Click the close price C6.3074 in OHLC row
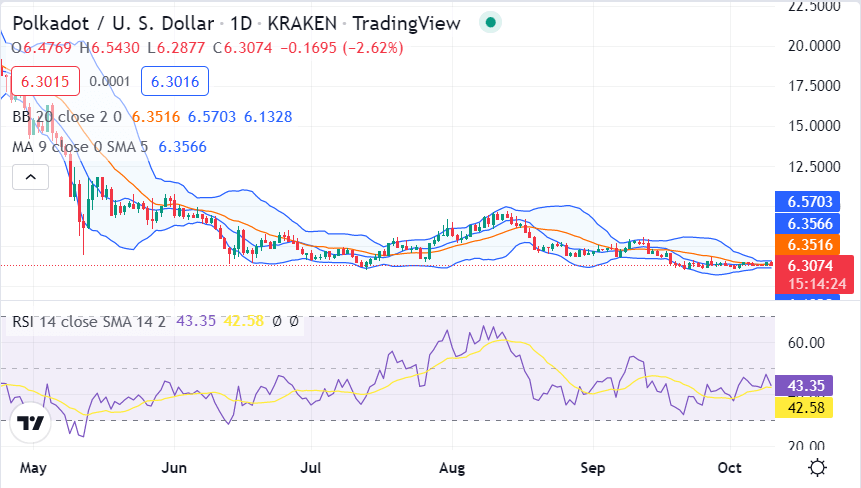Screen dimensions: 861x488 coord(243,48)
